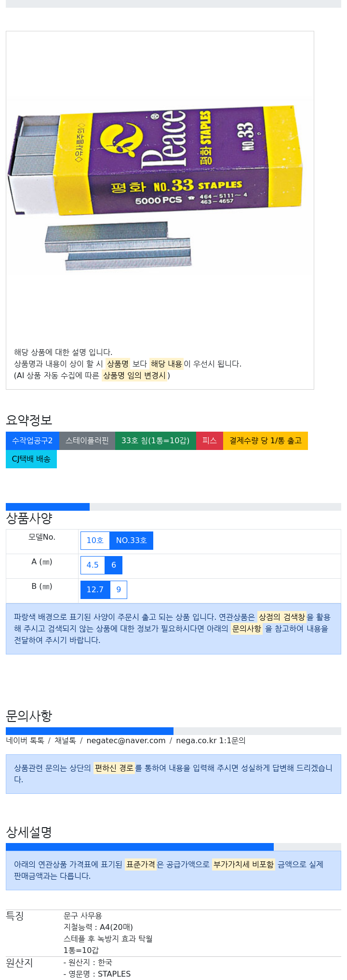
Task: Select the 4.5 option for A (mm)
Action: 93,565
